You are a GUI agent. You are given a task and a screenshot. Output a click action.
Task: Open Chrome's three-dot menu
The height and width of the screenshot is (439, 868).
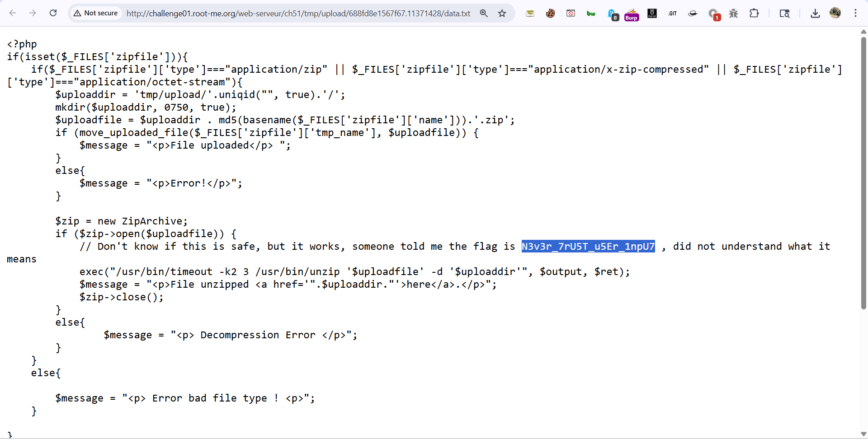[855, 13]
